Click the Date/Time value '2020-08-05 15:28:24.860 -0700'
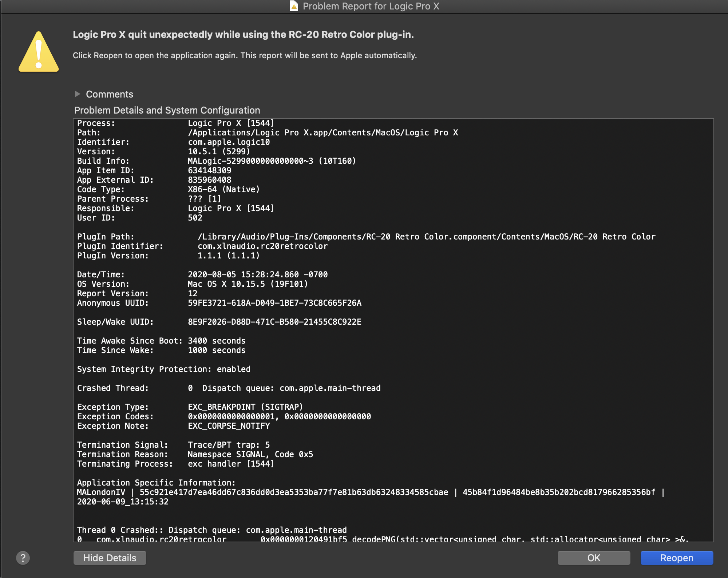Screen dimensions: 728x578 (x=258, y=274)
